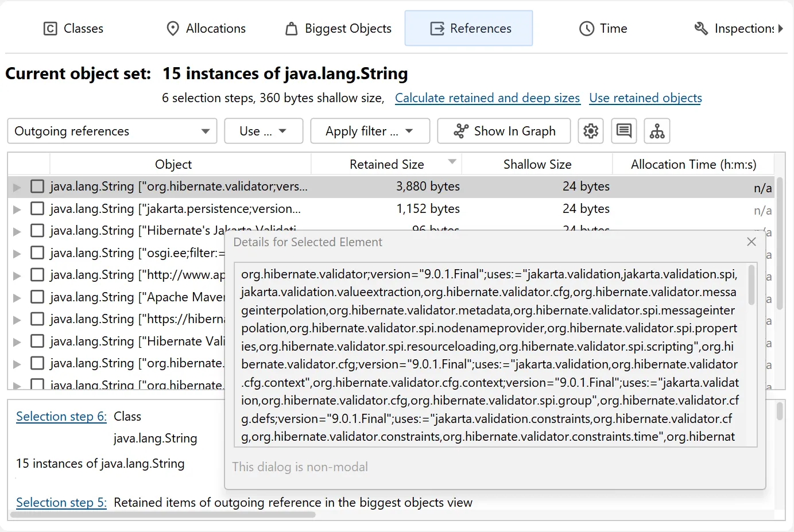Check the Hibernate's Jakarta Validation row checkbox
The image size is (794, 532).
click(x=37, y=231)
